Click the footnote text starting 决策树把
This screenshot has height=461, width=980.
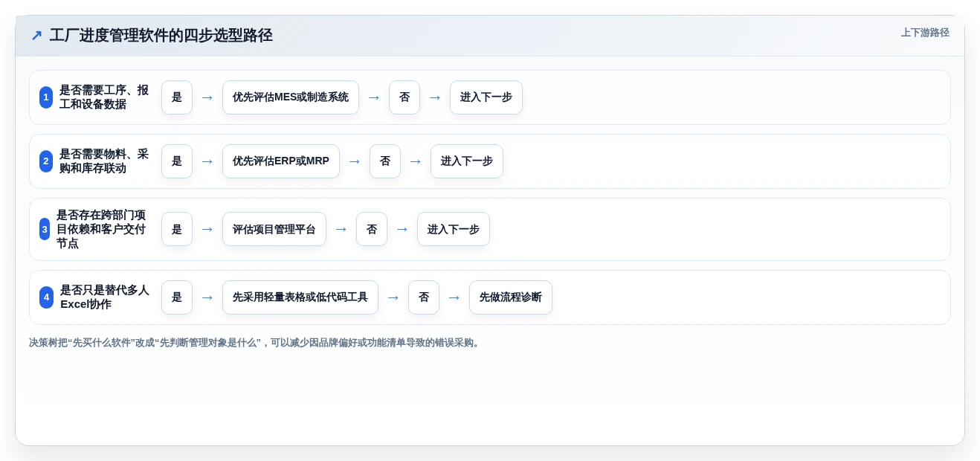(256, 343)
